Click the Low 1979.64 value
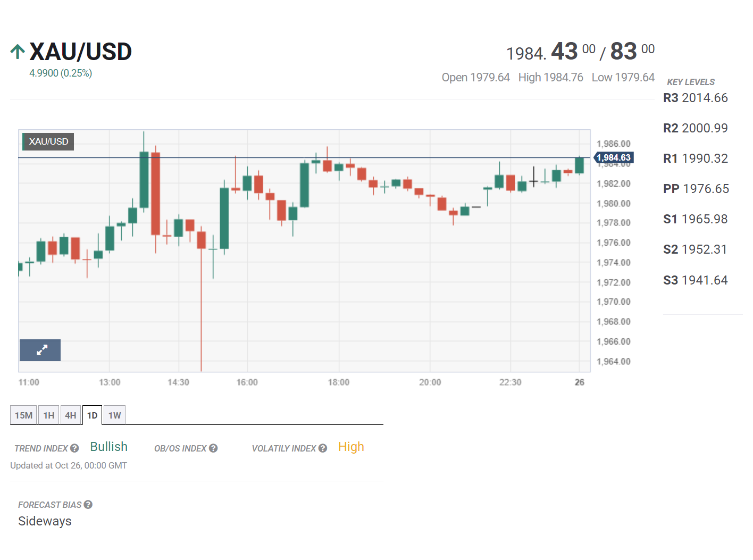This screenshot has height=560, width=753. coord(623,78)
